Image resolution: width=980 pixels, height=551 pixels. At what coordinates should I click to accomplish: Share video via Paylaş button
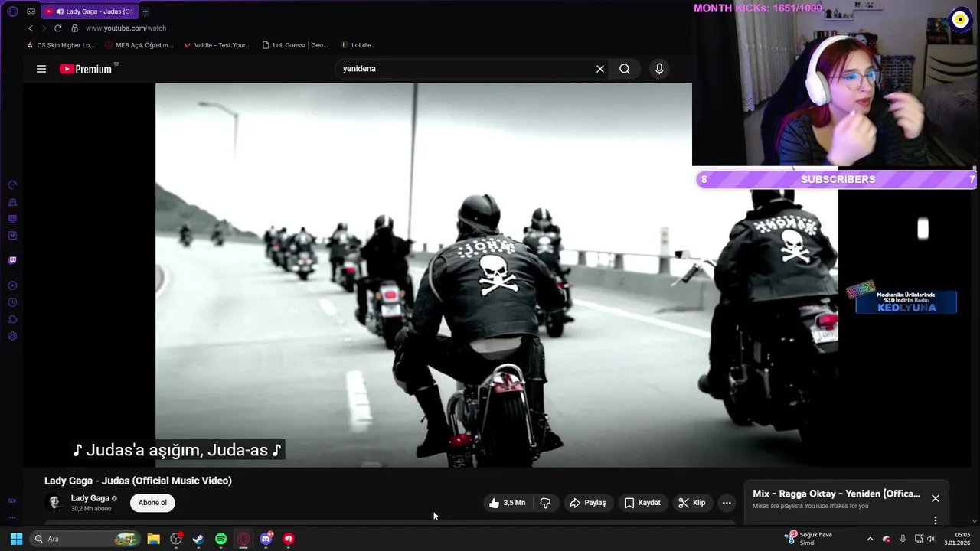[x=588, y=503]
